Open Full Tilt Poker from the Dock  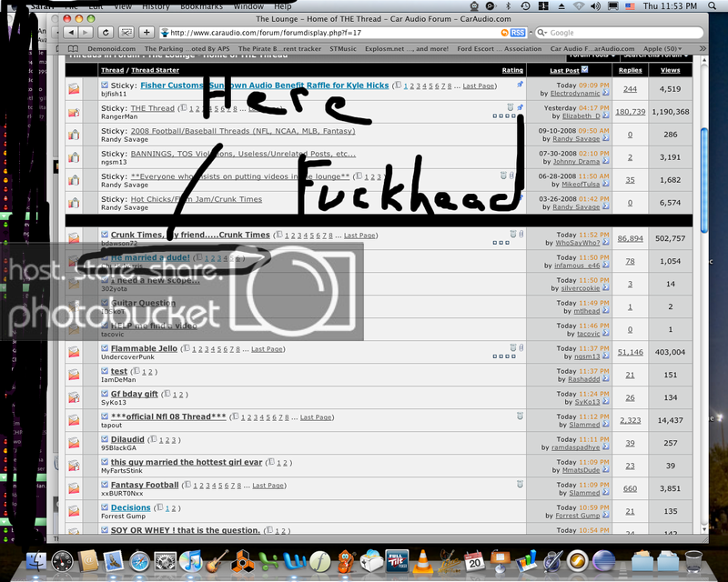coord(397,561)
